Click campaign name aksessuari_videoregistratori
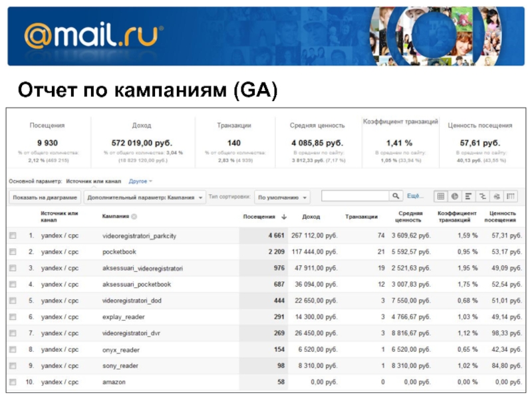Screen dimensions: 532x399 tap(142, 269)
